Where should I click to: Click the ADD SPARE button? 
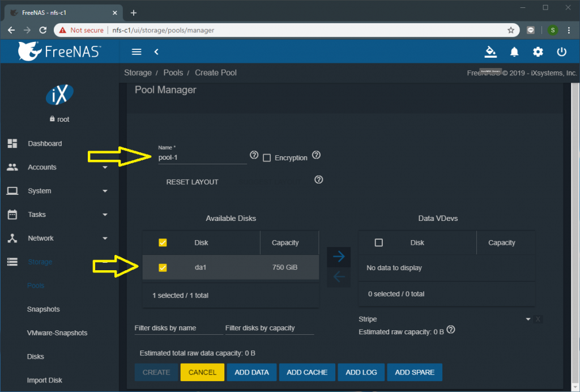[415, 372]
